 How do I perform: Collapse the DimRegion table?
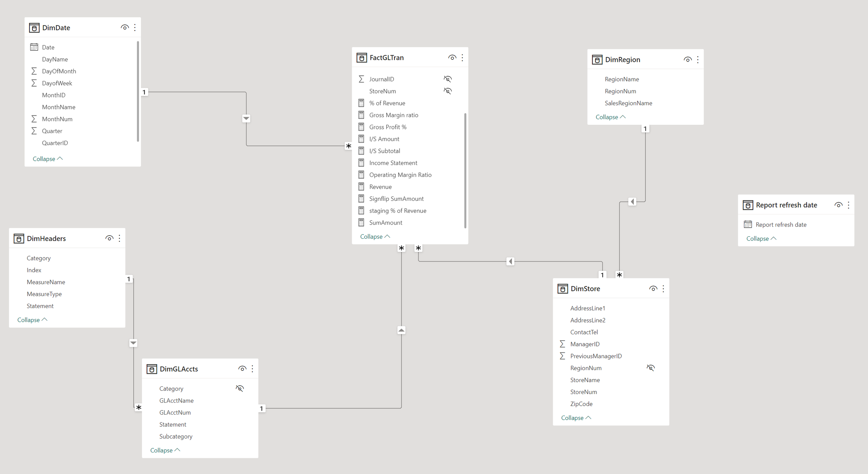(611, 117)
